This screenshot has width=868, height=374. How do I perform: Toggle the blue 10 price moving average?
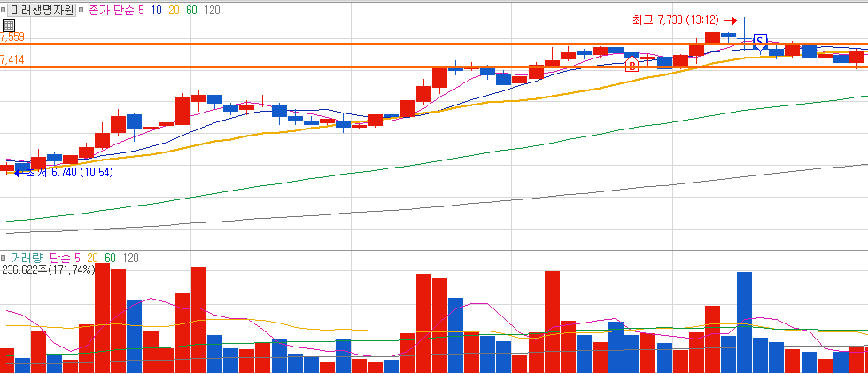156,10
